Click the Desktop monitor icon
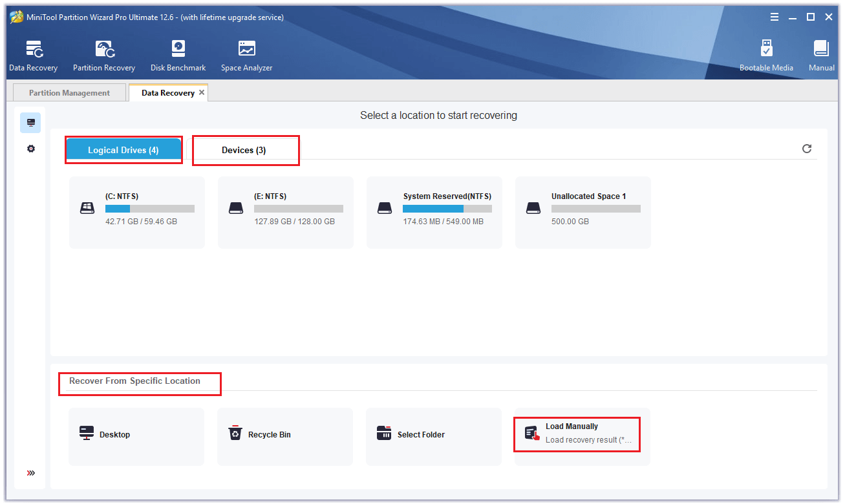Image resolution: width=845 pixels, height=504 pixels. [87, 433]
